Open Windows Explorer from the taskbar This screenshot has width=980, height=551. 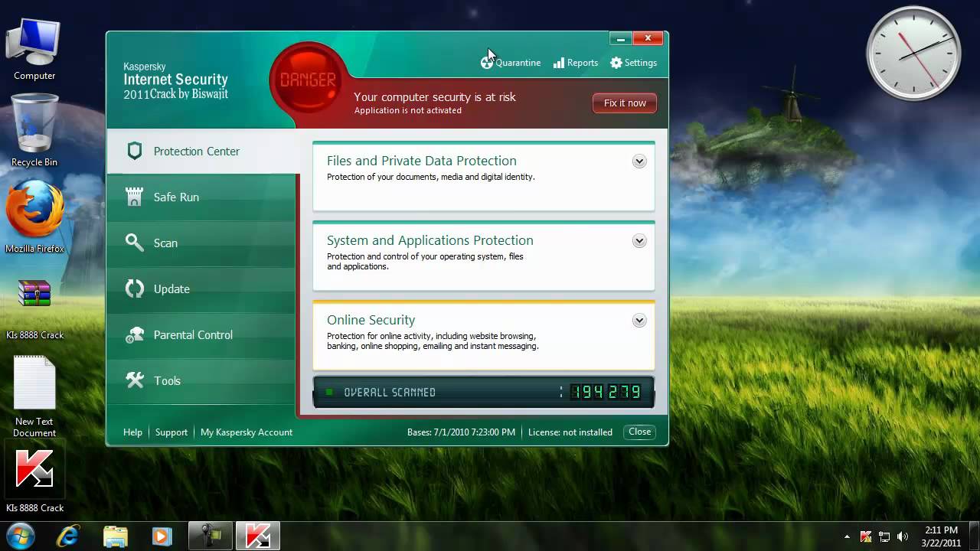pyautogui.click(x=116, y=536)
